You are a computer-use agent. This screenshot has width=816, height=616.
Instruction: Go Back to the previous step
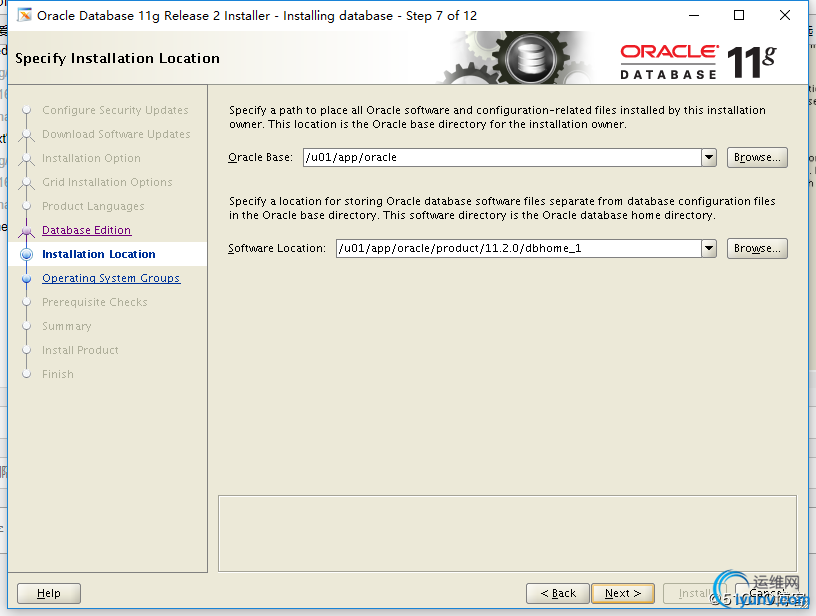(558, 593)
